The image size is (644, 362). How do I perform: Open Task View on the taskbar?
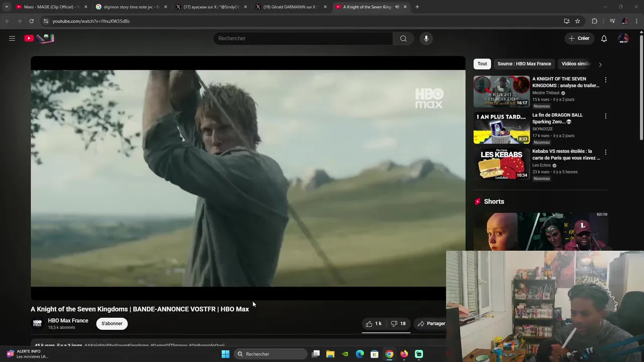316,354
